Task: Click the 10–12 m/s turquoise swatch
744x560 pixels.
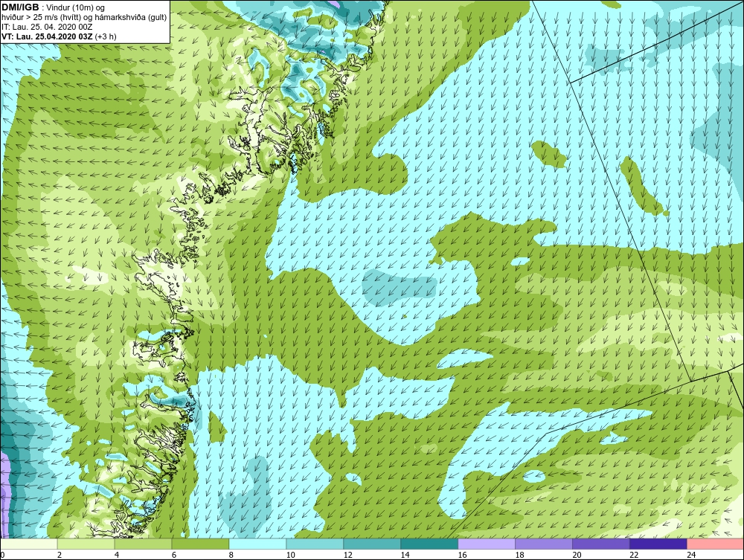Action: coord(315,544)
